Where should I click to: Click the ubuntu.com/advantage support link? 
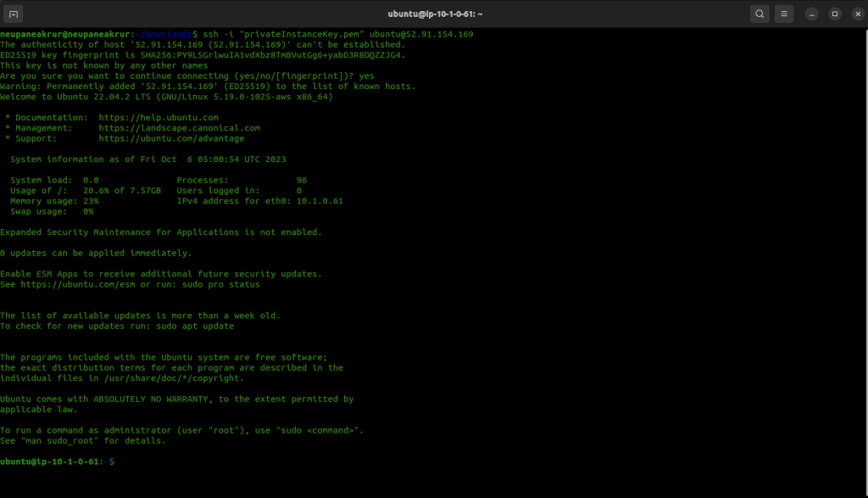(x=171, y=138)
